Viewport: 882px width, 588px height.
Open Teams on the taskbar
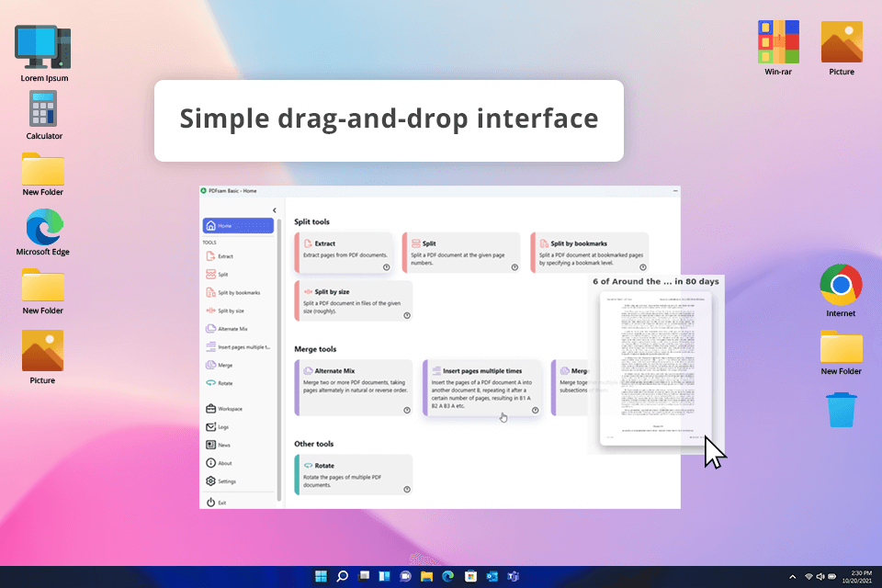(x=513, y=576)
